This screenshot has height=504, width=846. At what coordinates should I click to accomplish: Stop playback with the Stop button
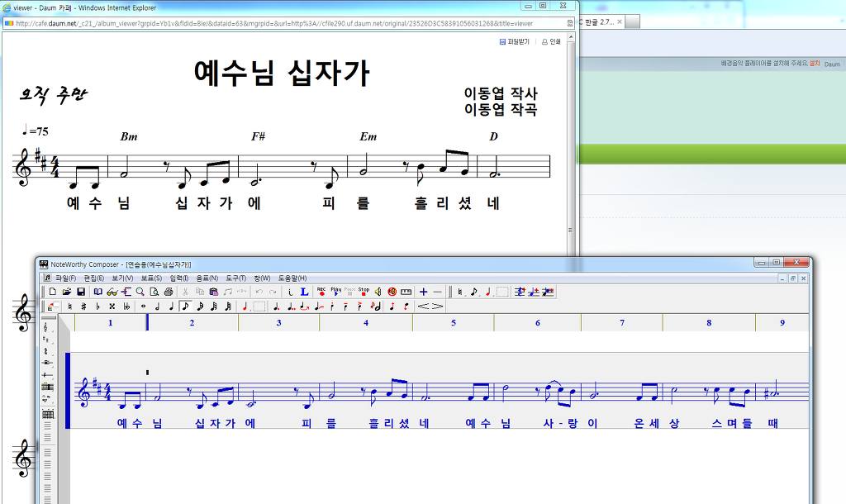(x=364, y=292)
